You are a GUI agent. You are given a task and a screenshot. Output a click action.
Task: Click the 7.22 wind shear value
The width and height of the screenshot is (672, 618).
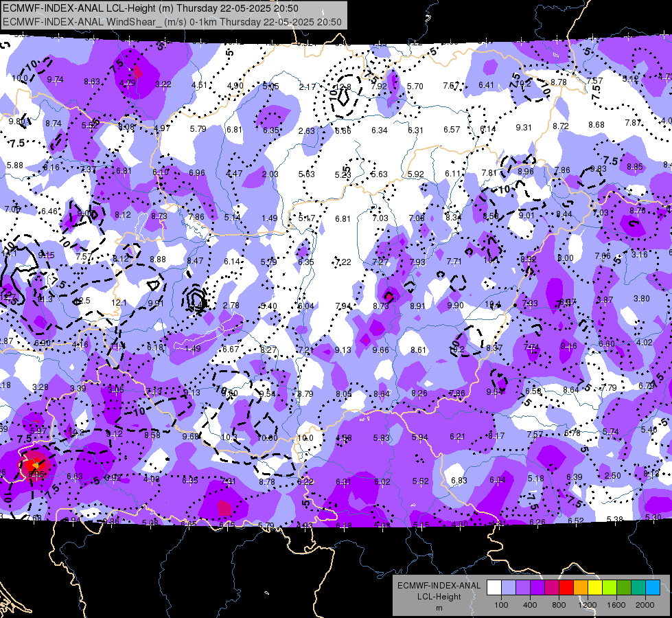(x=343, y=262)
